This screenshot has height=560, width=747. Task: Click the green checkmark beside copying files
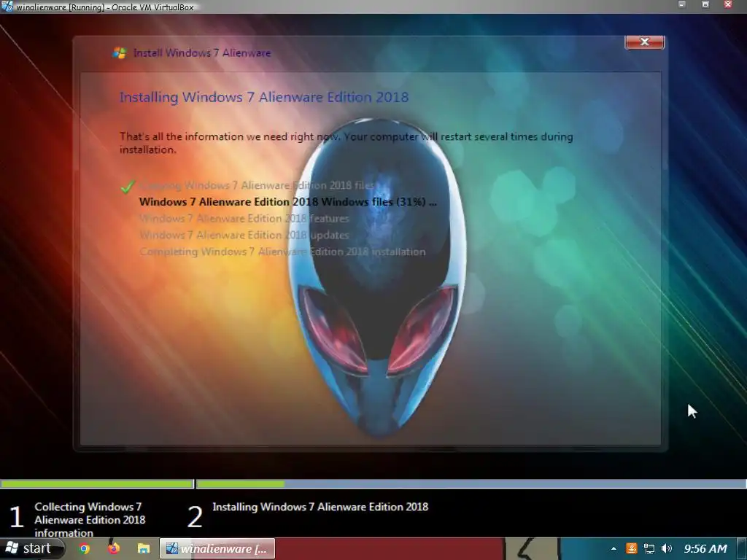pyautogui.click(x=128, y=186)
